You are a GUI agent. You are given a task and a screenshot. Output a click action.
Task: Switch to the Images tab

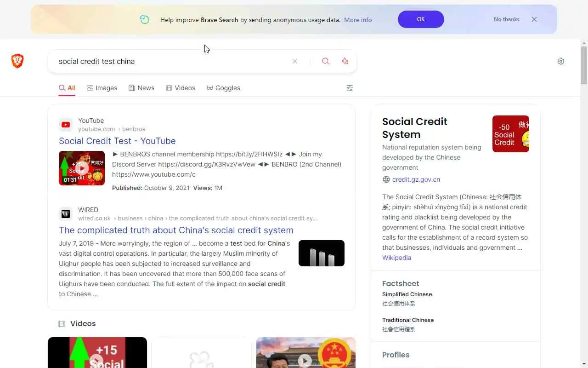coord(102,88)
